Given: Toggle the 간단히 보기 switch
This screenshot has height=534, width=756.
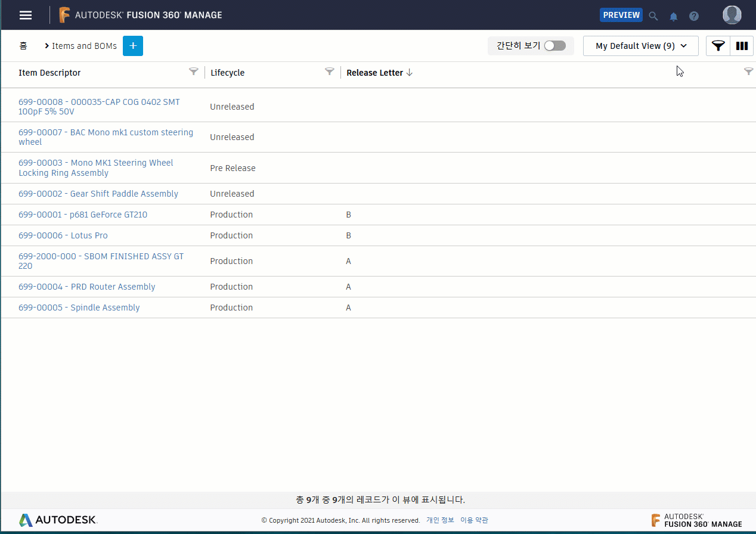Looking at the screenshot, I should [x=555, y=46].
